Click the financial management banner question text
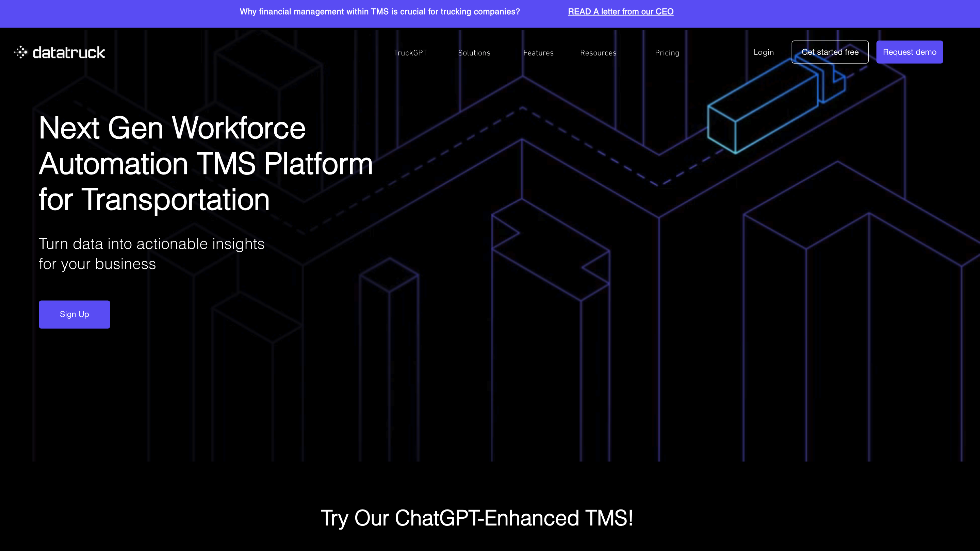980x551 pixels. pos(379,12)
